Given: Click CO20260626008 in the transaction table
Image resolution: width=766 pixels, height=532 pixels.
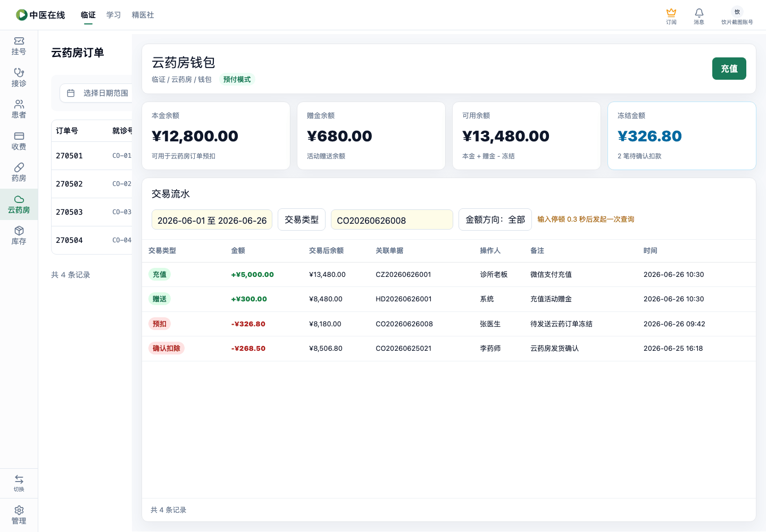Looking at the screenshot, I should coord(404,324).
